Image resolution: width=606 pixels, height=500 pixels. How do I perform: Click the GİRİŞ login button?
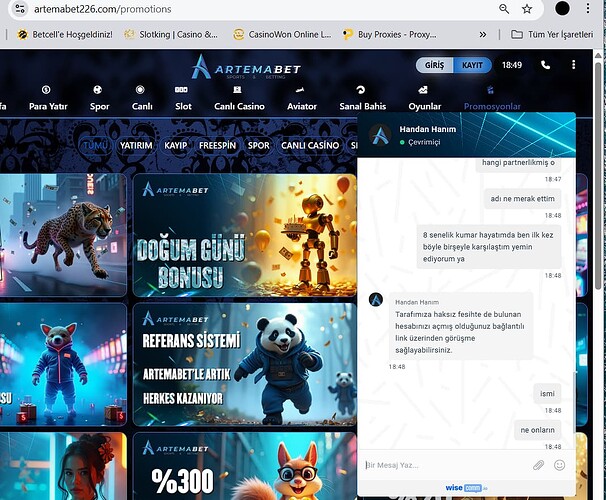point(434,65)
